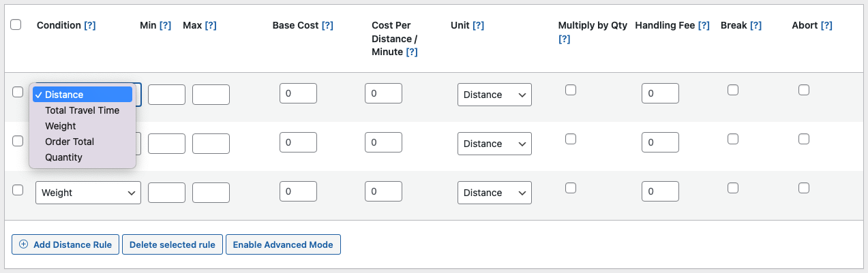Toggle the select-all checkbox in header
Image resolution: width=868 pixels, height=273 pixels.
coord(16,25)
